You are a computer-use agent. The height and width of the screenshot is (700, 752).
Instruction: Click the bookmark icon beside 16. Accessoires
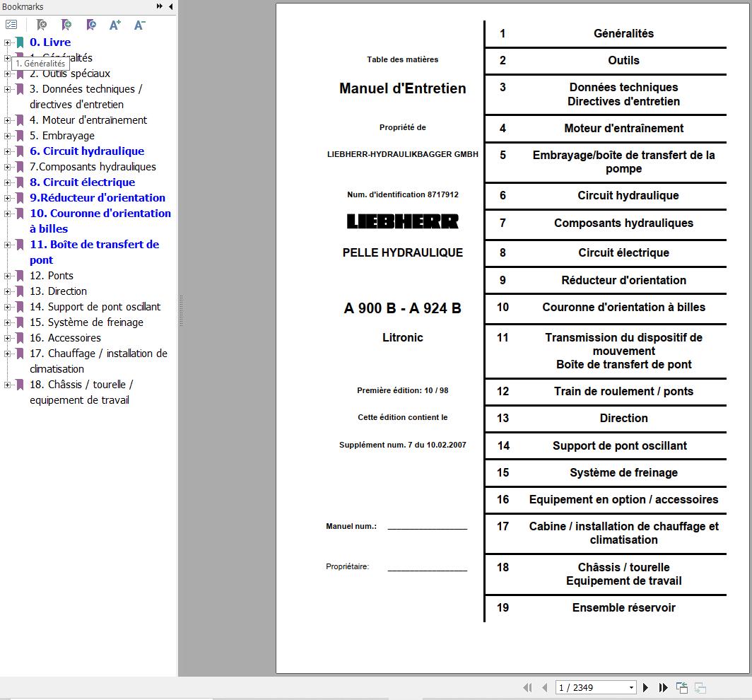[x=20, y=338]
